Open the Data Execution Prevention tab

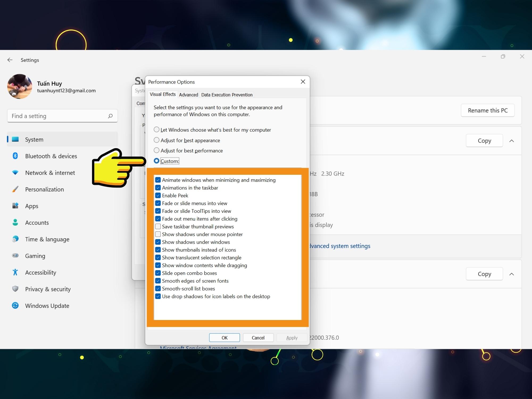click(227, 95)
